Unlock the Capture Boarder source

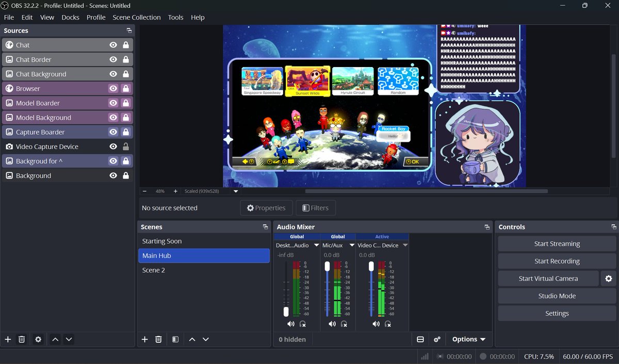pyautogui.click(x=126, y=132)
